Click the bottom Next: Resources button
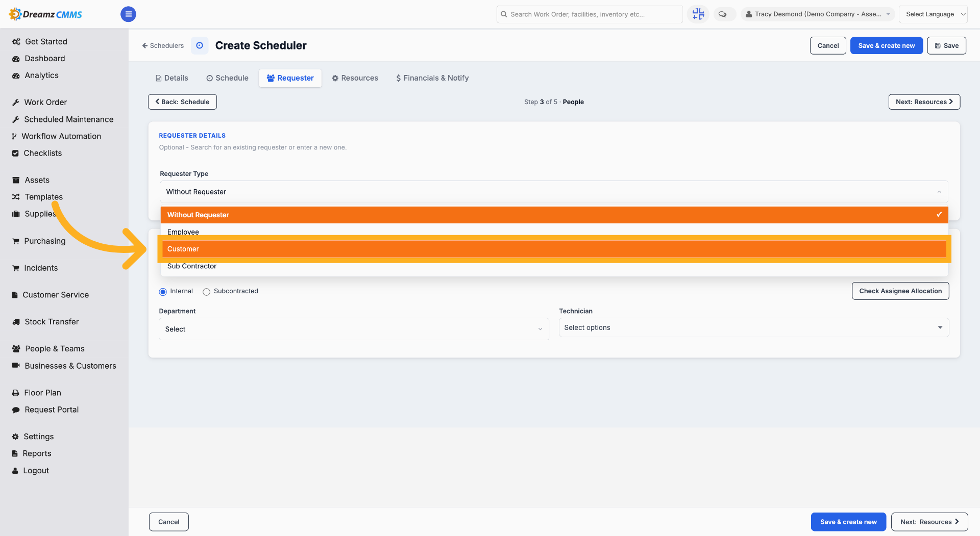Image resolution: width=980 pixels, height=536 pixels. (x=929, y=522)
